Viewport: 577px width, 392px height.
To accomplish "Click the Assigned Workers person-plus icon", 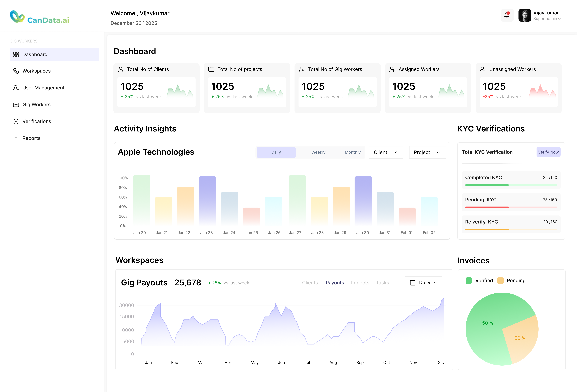I will pyautogui.click(x=392, y=69).
